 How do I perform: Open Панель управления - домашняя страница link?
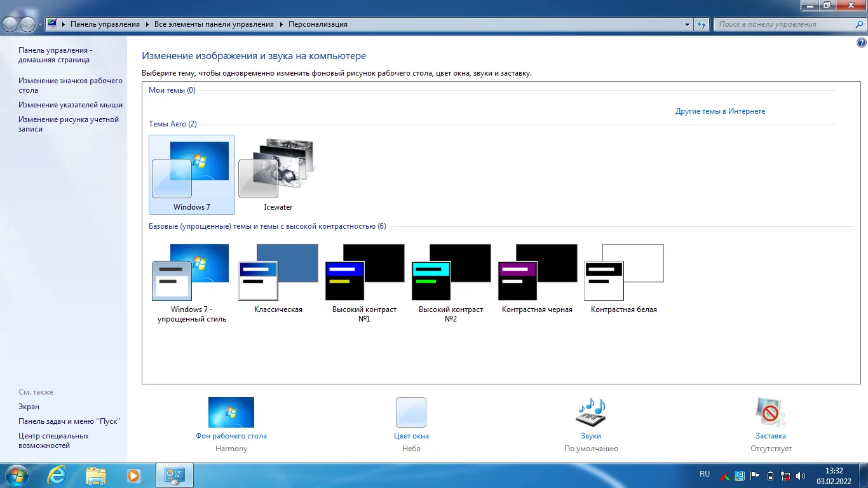[55, 55]
